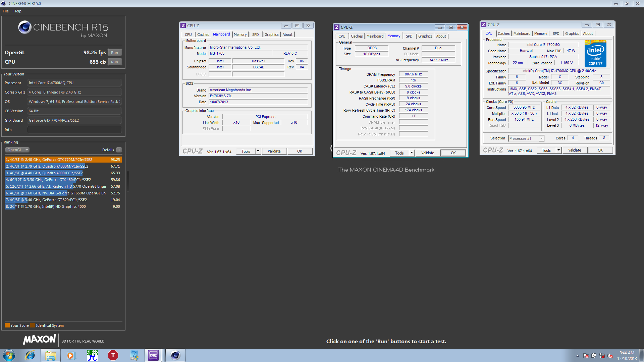
Task: Switch to Mainboard tab in Memory CPU-Z window
Action: pos(375,36)
